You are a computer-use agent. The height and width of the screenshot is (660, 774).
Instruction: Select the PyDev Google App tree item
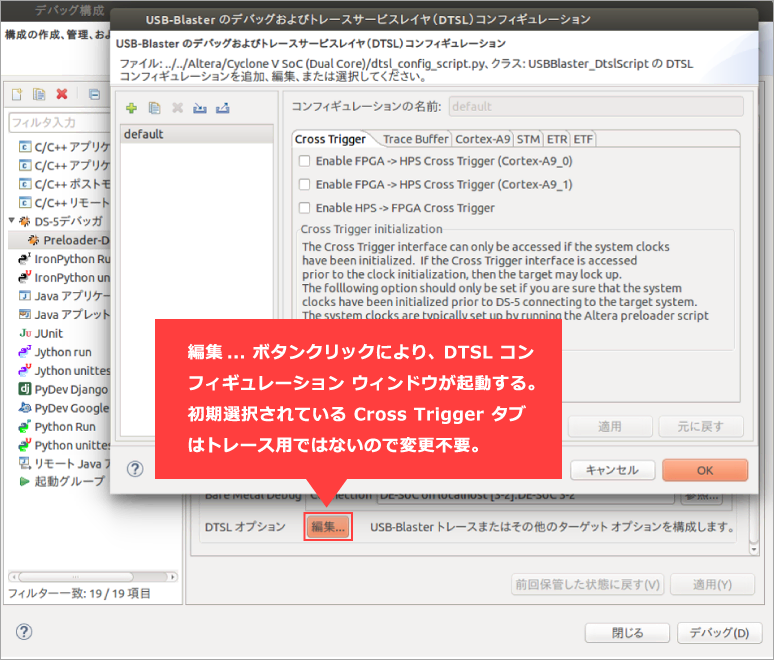click(x=64, y=408)
